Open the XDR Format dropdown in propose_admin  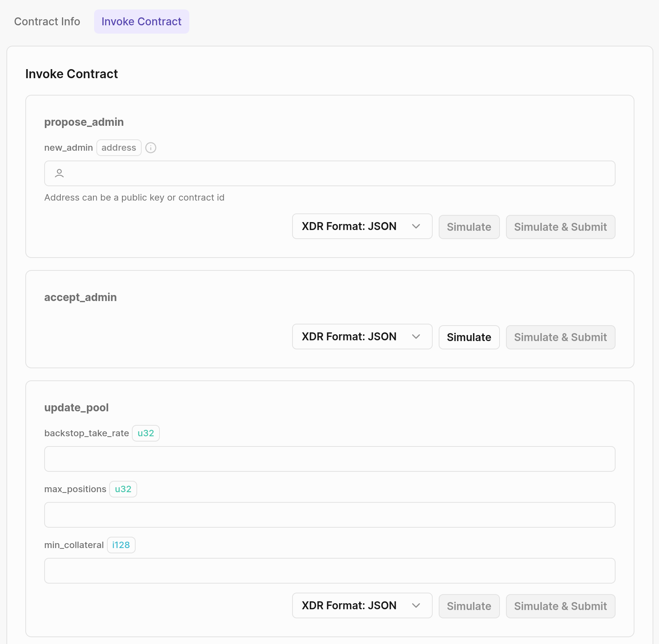pyautogui.click(x=362, y=226)
